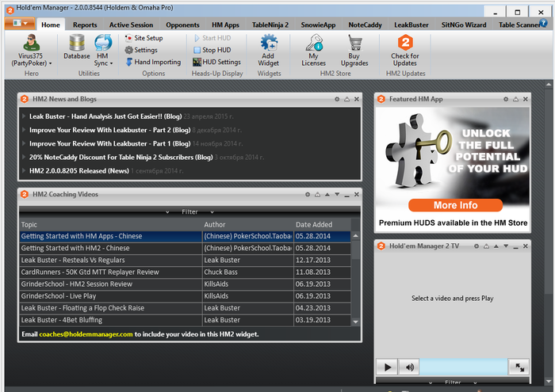Select Leak Buster - Floating a Flop Check Raise

(x=185, y=308)
